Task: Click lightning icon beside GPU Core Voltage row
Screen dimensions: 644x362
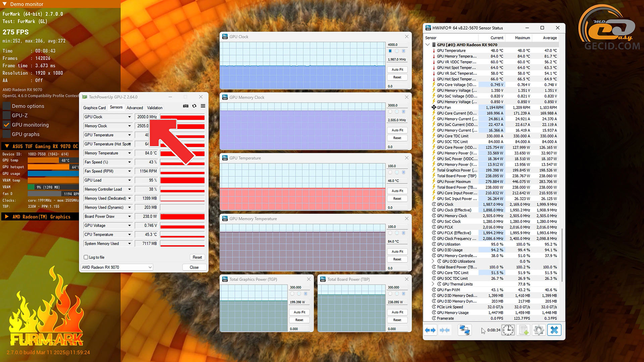Action: (434, 85)
